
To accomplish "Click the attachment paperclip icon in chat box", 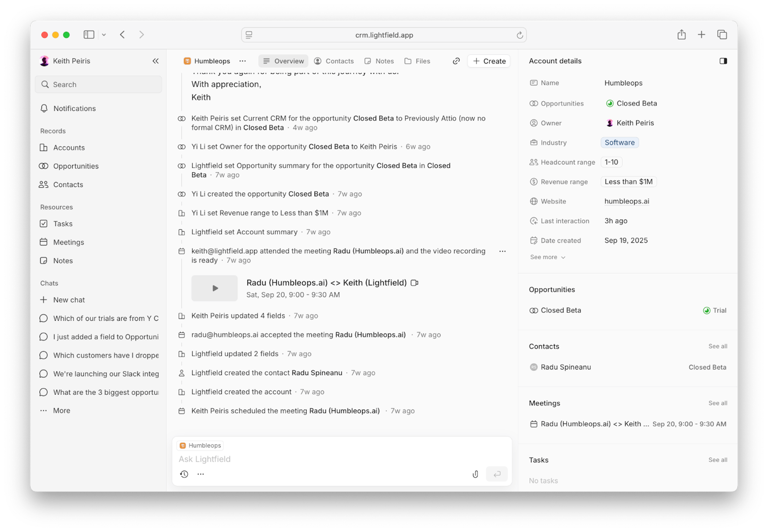I will click(475, 474).
